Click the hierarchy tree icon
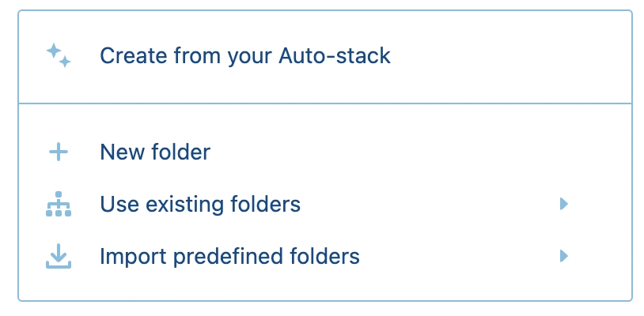Screen dimensions: 644x316 (x=59, y=205)
